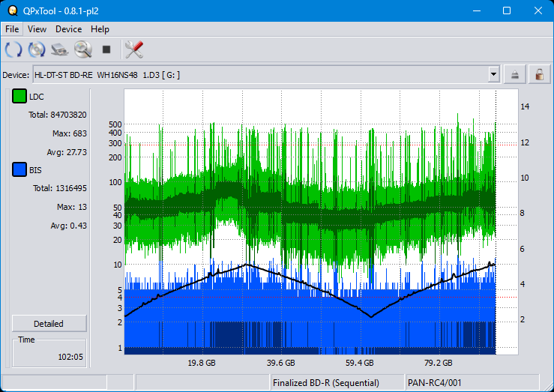Close the QPxTool window
This screenshot has width=554, height=392.
tap(538, 10)
